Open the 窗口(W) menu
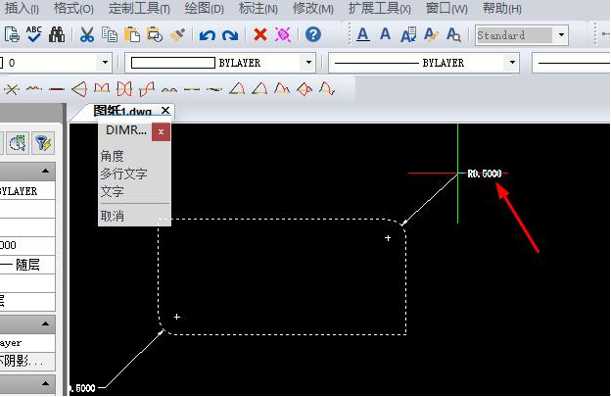Viewport: 611px width, 397px height. (x=447, y=8)
